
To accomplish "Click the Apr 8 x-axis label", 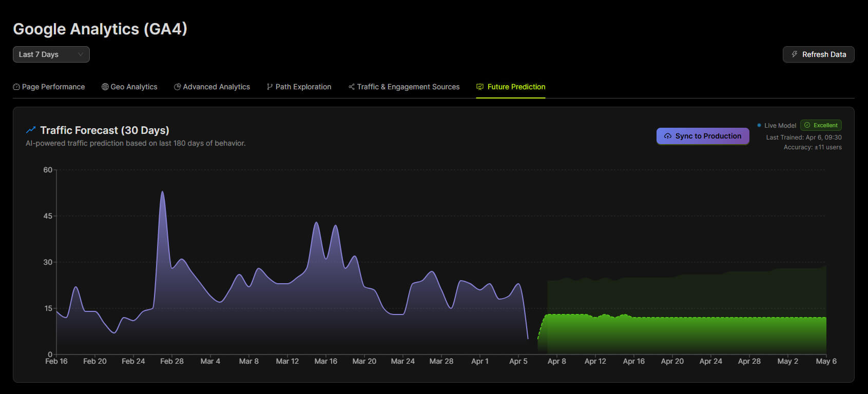I will pos(557,361).
